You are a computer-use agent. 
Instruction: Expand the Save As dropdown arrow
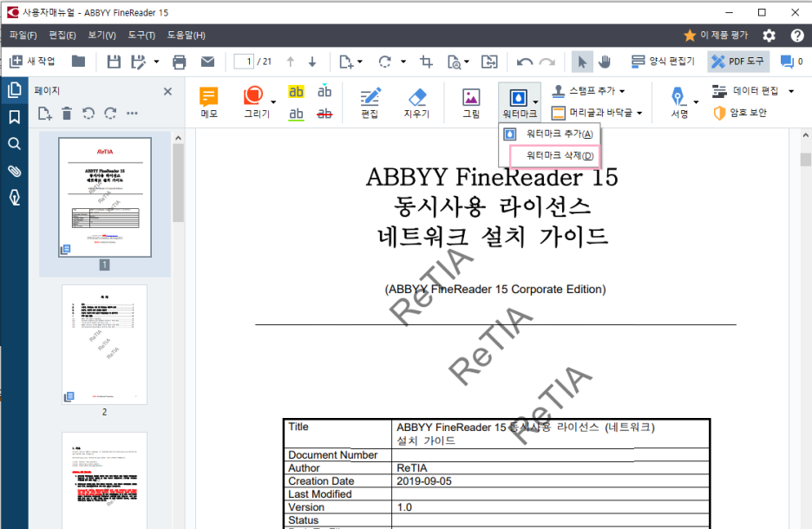156,62
